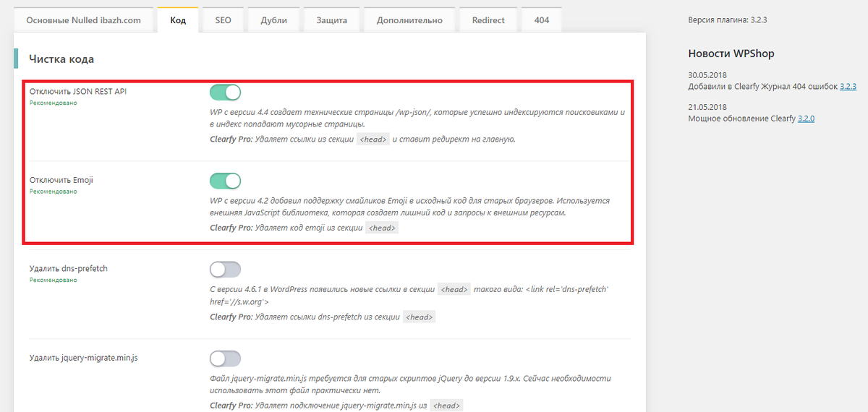Select the Код tab
868x412 pixels.
[178, 20]
